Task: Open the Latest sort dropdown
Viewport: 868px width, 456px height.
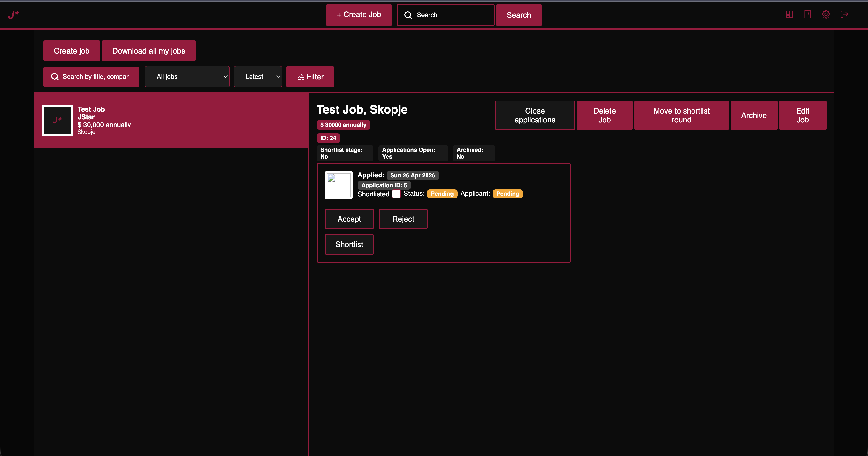Action: [258, 77]
